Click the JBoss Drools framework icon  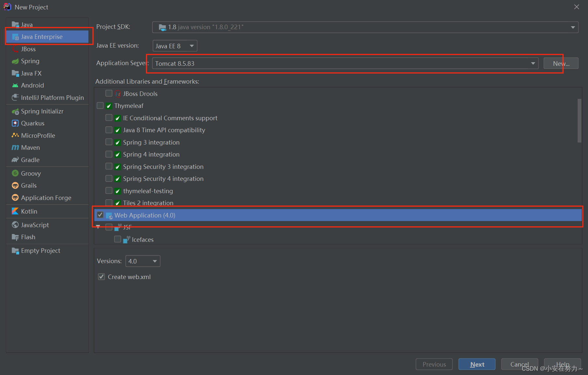click(x=118, y=94)
